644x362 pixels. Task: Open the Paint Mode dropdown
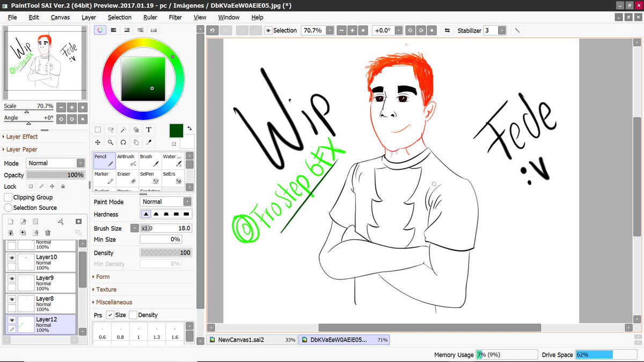tap(166, 202)
